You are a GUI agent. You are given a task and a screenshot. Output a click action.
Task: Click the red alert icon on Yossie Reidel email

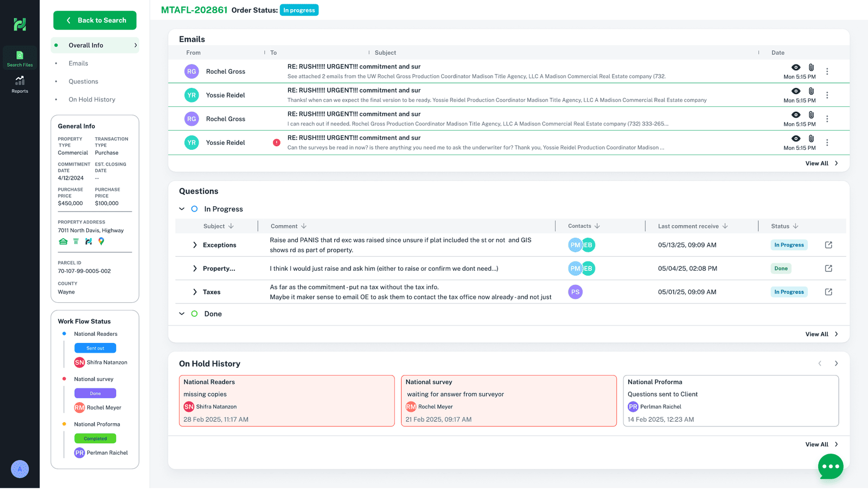[x=277, y=142]
